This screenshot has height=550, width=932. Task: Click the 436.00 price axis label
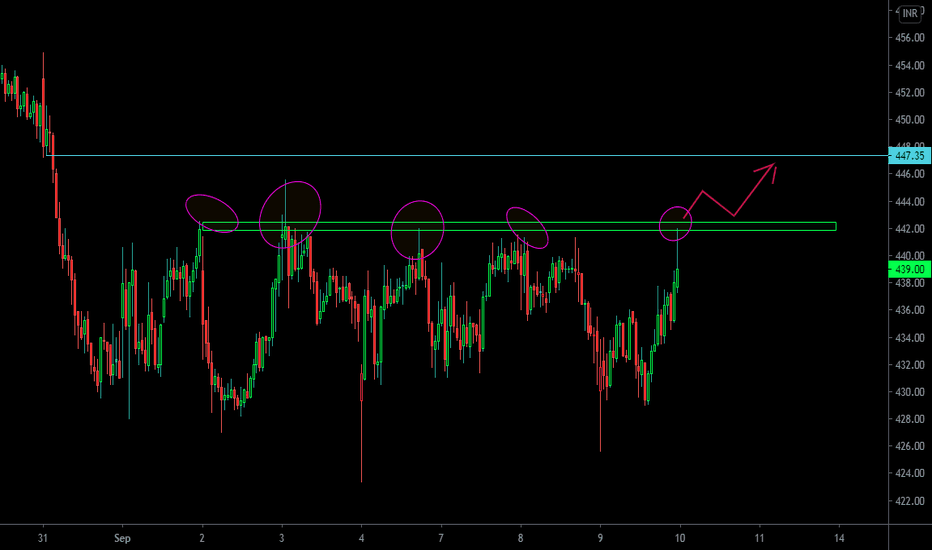(x=910, y=310)
